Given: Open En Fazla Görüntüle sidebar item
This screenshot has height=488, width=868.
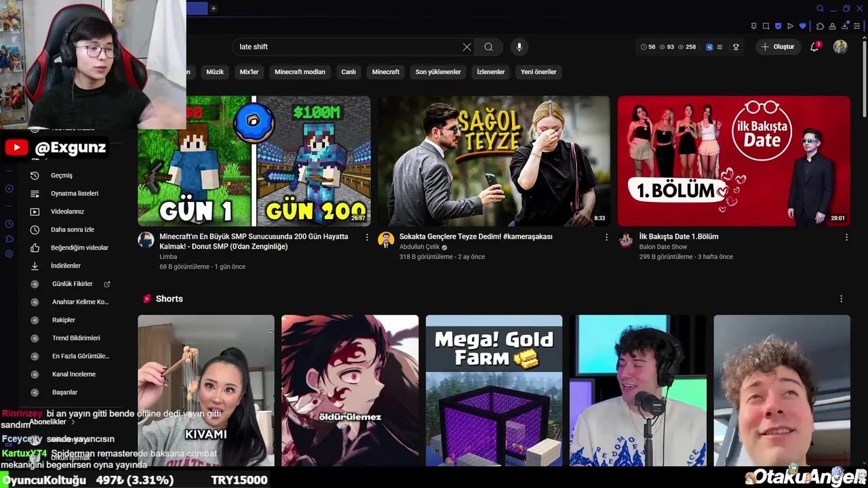Looking at the screenshot, I should [x=70, y=356].
